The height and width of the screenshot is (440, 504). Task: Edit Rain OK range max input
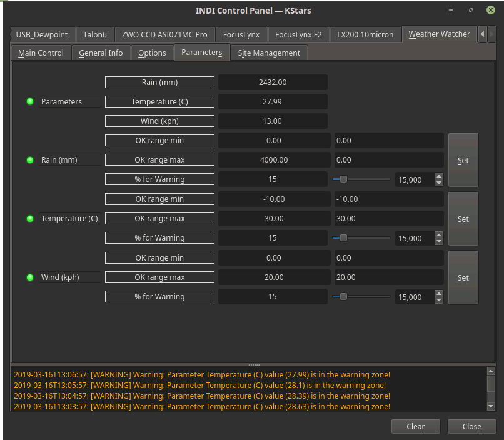click(x=389, y=159)
